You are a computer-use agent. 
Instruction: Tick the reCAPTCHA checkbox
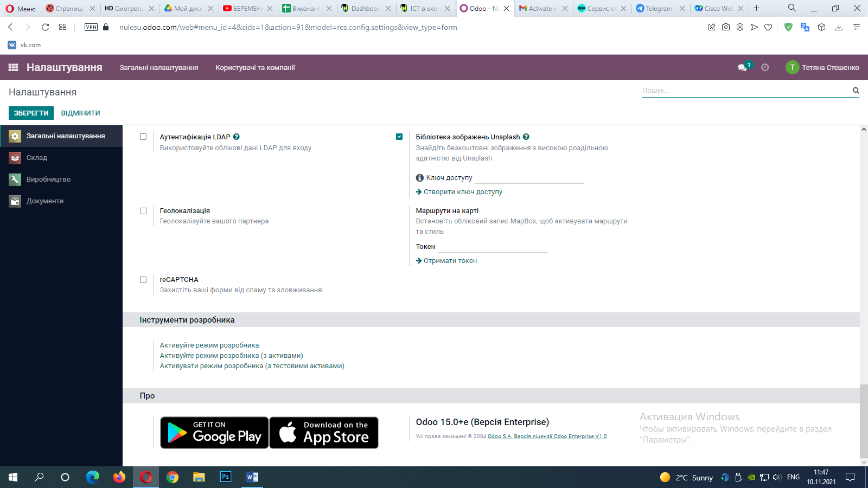[x=143, y=280]
